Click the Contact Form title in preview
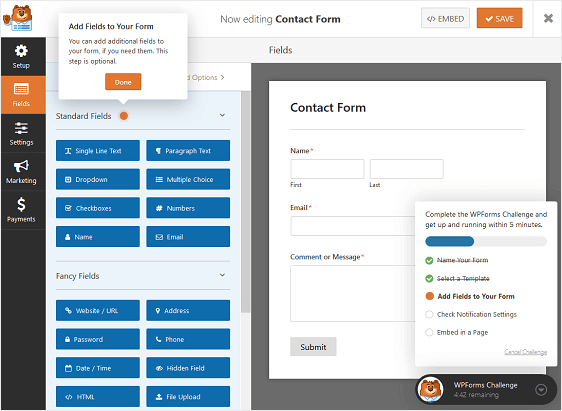 (x=328, y=107)
